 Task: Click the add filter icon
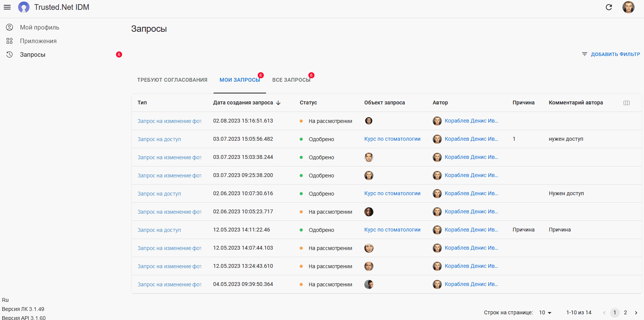(x=585, y=54)
